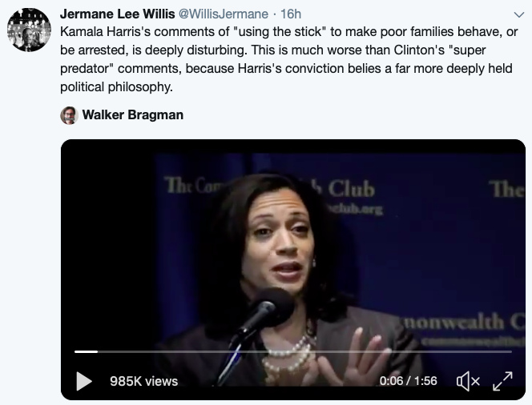This screenshot has width=532, height=405.
Task: Unmute the video audio
Action: (468, 381)
